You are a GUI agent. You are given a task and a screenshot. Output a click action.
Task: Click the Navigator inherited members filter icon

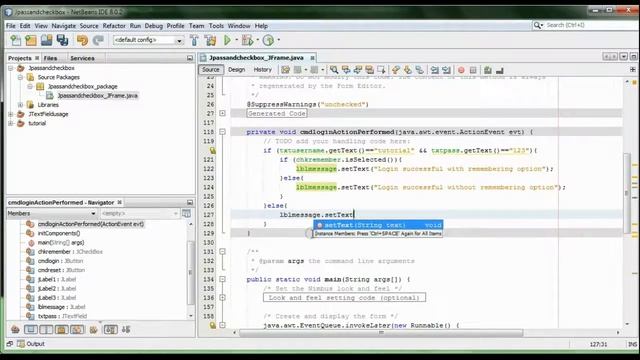pyautogui.click(x=15, y=329)
